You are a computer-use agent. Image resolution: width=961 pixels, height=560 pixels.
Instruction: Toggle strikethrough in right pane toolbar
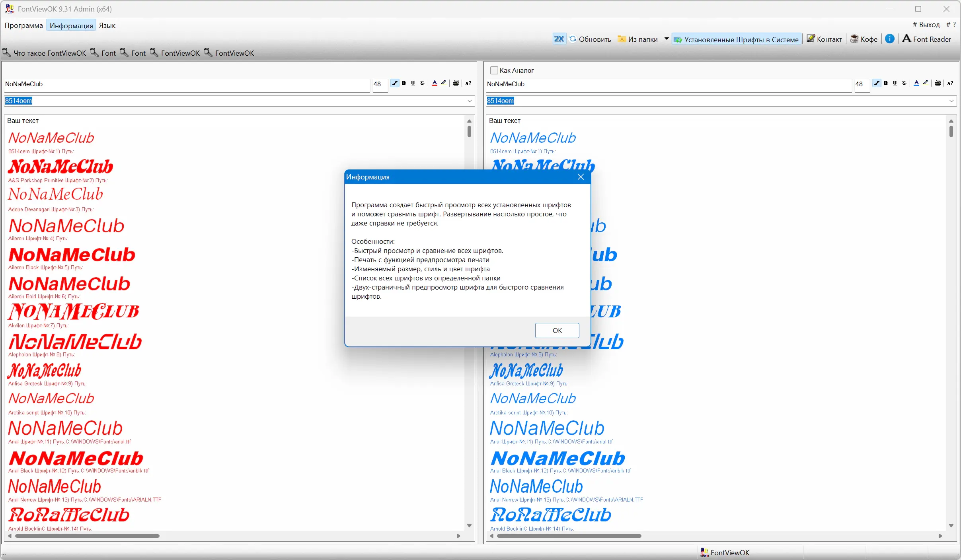click(904, 83)
